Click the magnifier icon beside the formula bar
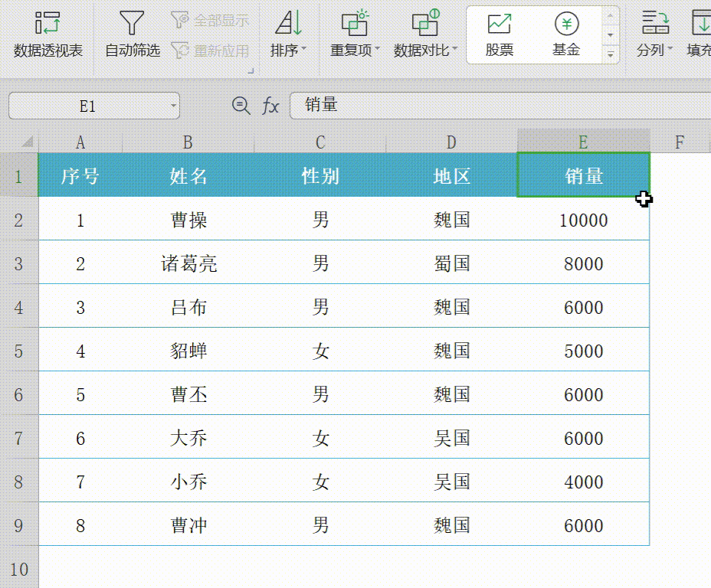Viewport: 711px width, 588px height. [240, 106]
